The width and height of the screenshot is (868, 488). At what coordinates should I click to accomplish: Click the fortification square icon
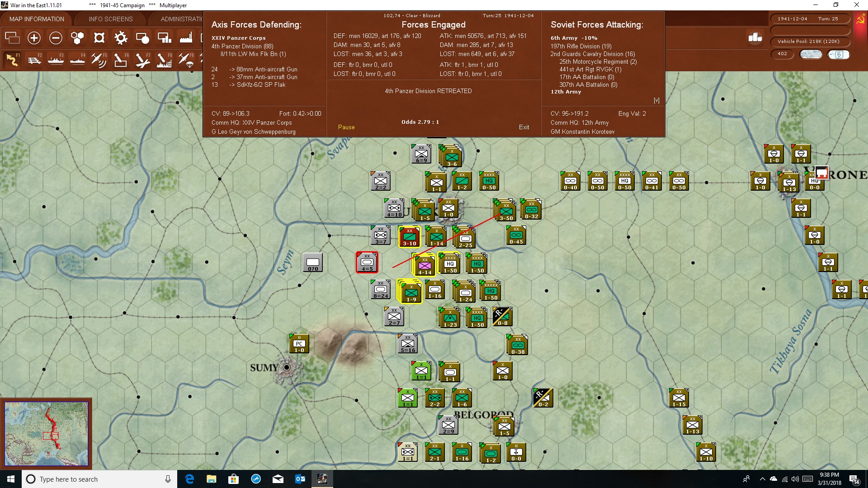click(99, 38)
